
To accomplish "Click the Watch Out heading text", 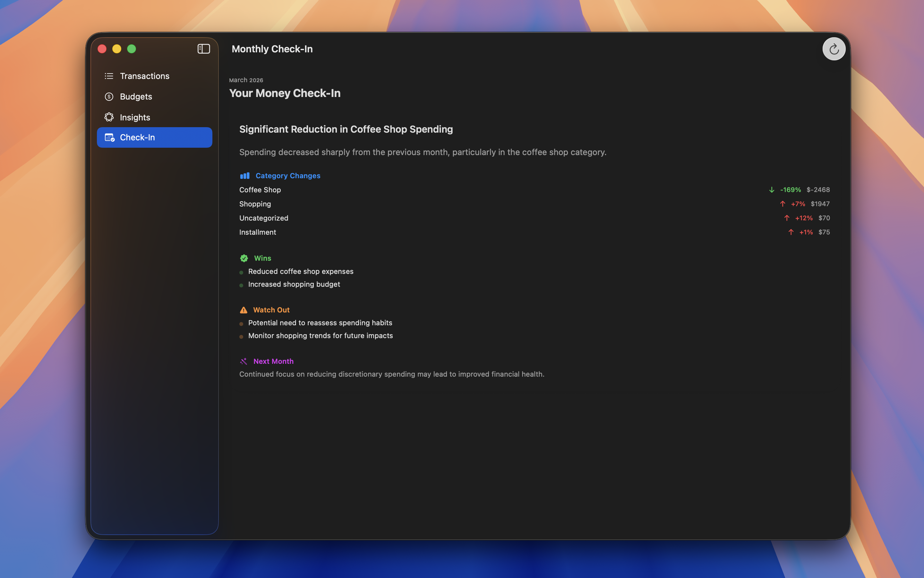I will tap(271, 310).
